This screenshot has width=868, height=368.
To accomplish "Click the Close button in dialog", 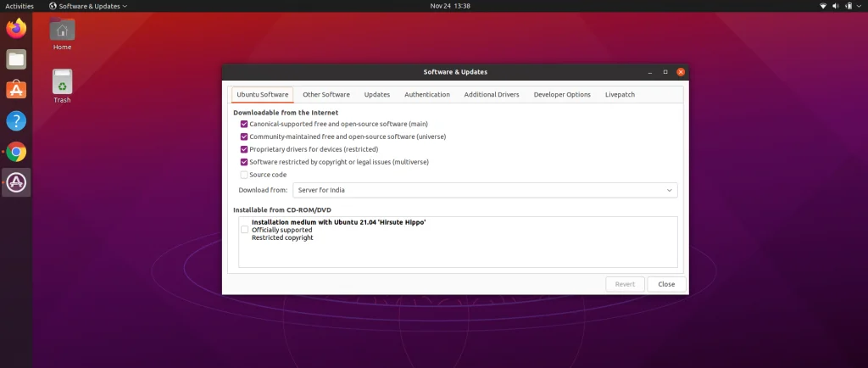I will pos(666,284).
